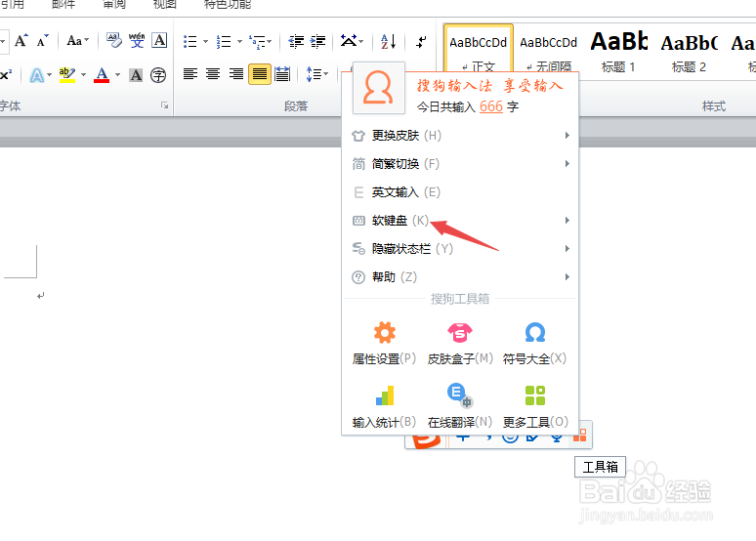Open the Font dialog launcher
The width and height of the screenshot is (756, 541).
tap(164, 105)
